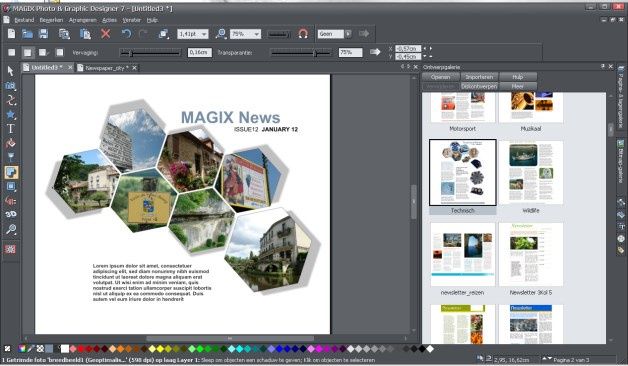Click the shadow blur Vervaging slider
The width and height of the screenshot is (628, 366).
click(x=150, y=52)
